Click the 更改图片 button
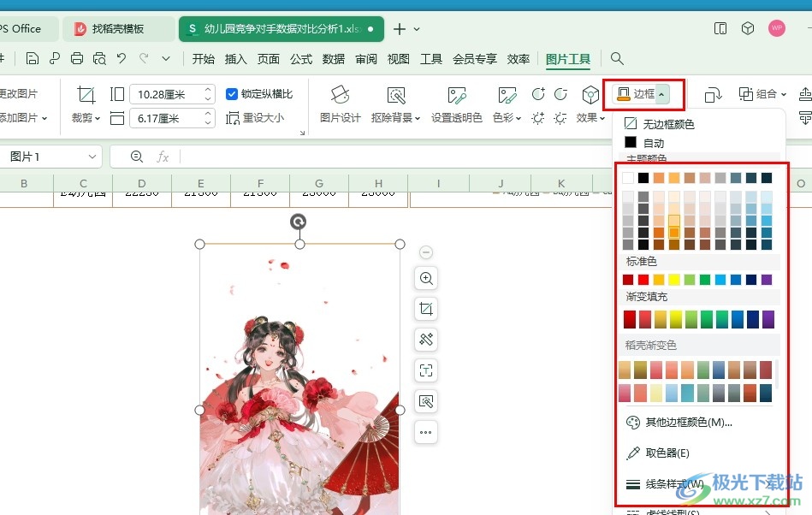Image resolution: width=812 pixels, height=515 pixels. [x=19, y=94]
